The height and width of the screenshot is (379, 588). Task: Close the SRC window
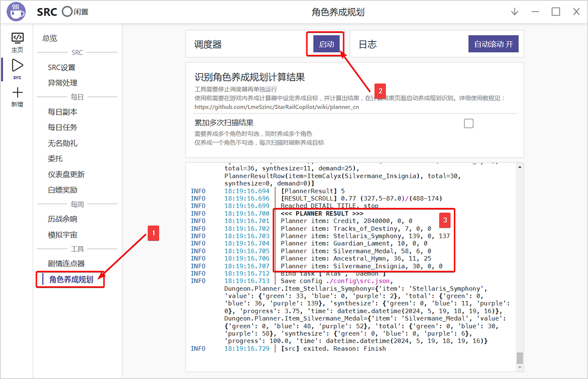pyautogui.click(x=577, y=12)
